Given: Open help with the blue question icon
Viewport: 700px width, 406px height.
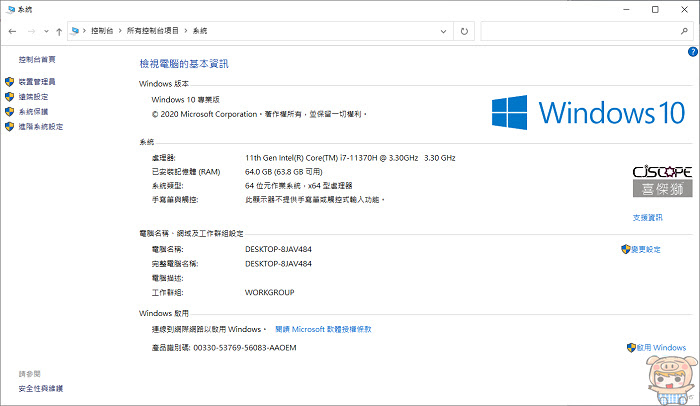Looking at the screenshot, I should tap(693, 52).
